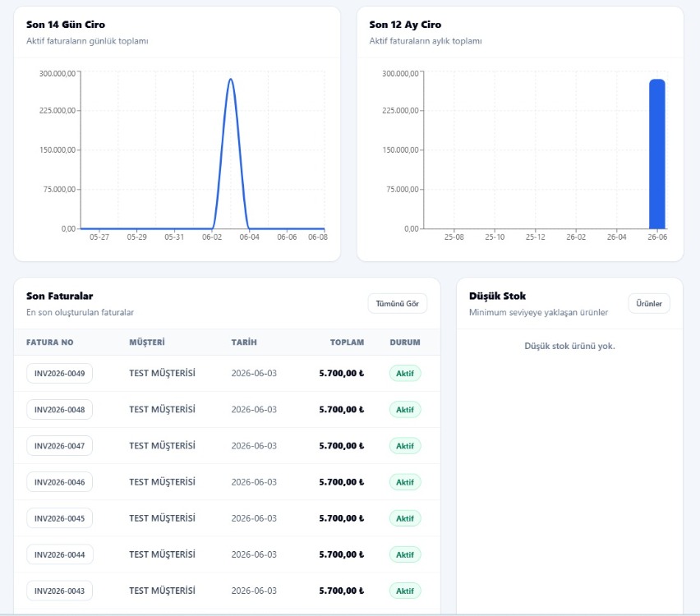The image size is (700, 616).
Task: Open invoice INV2026-0046 badge
Action: [x=59, y=482]
